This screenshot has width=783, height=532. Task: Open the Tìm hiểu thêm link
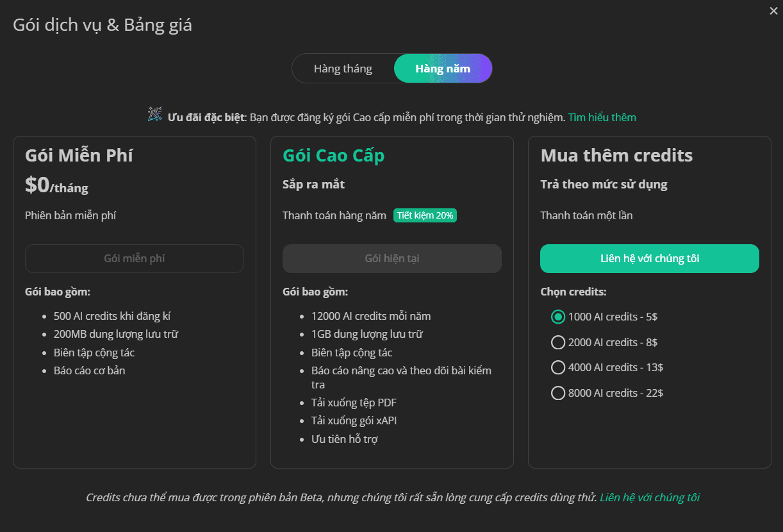pos(602,117)
